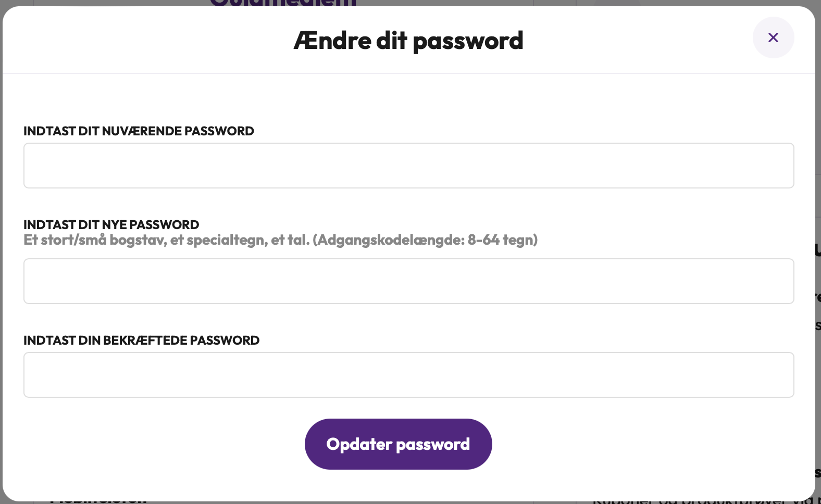Click the INDTAST DIN BEKRÆFTEDE PASSWORD label
821x504 pixels.
point(141,341)
